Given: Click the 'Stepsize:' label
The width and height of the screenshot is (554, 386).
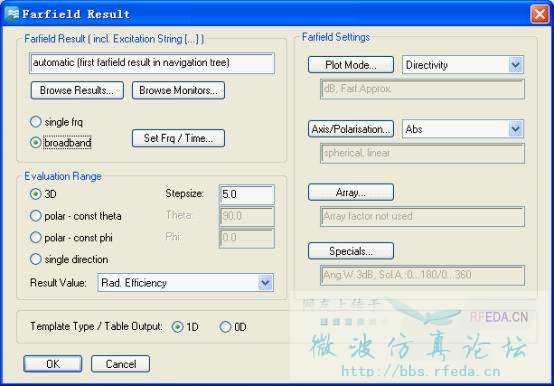Looking at the screenshot, I should pyautogui.click(x=184, y=194).
